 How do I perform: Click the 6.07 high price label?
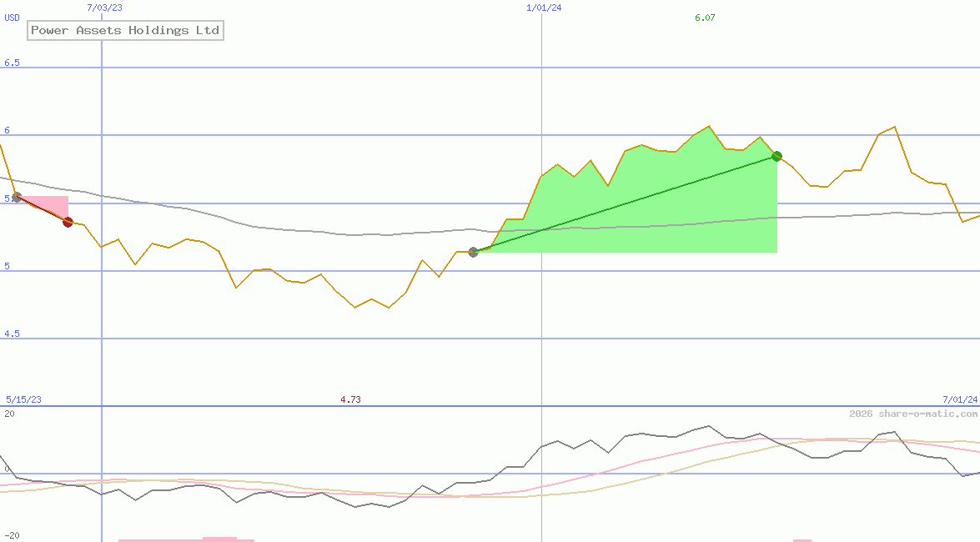click(705, 18)
